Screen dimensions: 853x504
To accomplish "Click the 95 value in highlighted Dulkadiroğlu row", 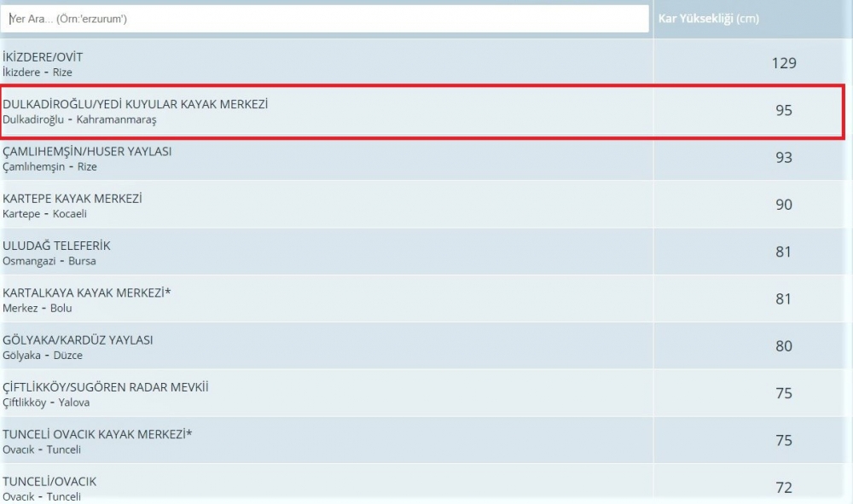I will point(783,110).
